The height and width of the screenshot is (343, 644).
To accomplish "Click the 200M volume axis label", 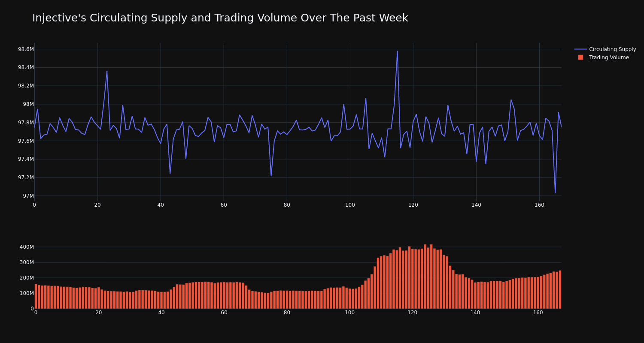I will [27, 278].
